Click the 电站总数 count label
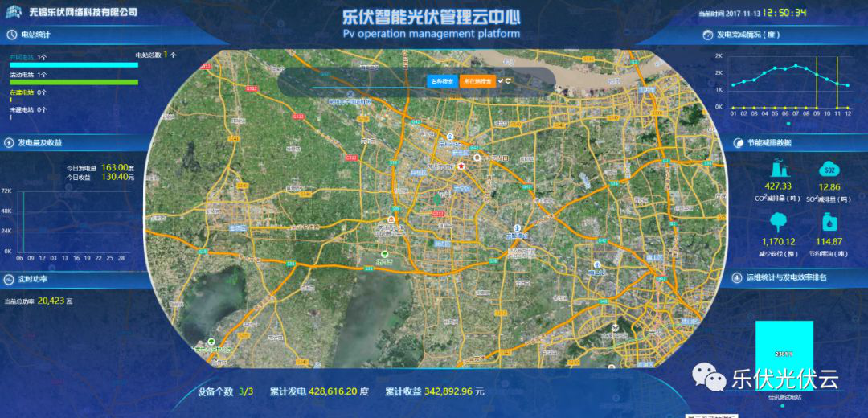 point(156,55)
